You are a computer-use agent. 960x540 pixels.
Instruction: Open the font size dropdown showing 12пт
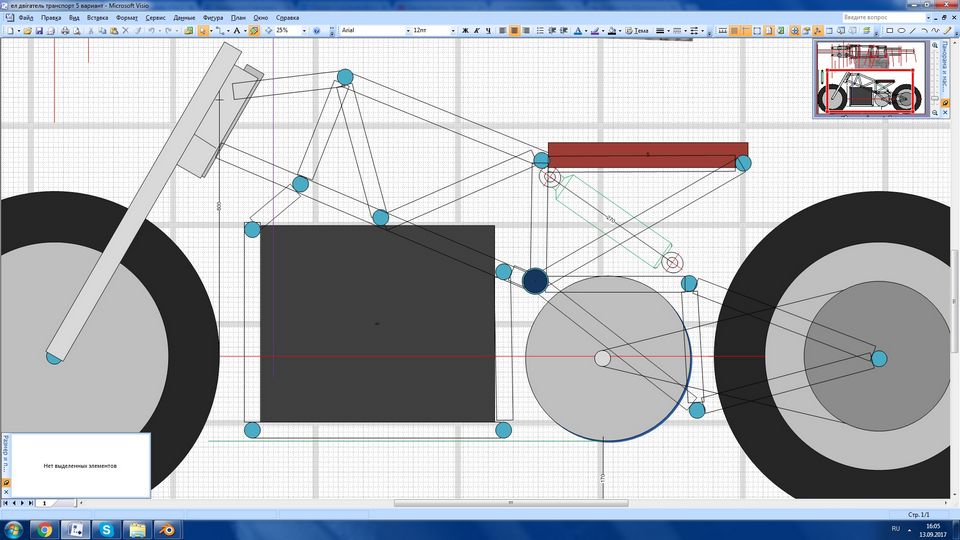coord(452,31)
